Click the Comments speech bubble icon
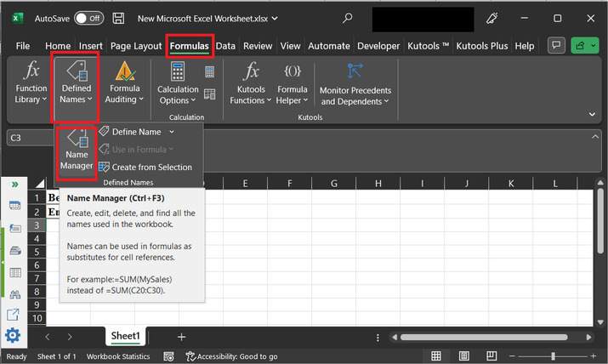 click(556, 45)
